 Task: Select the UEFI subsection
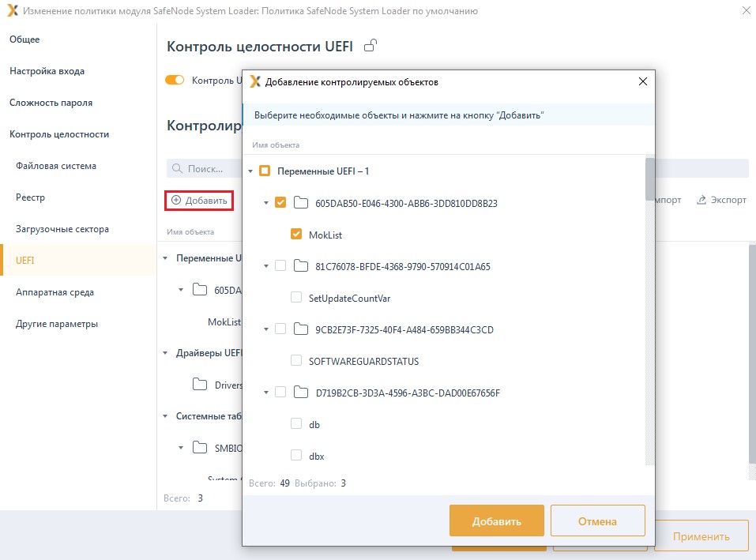click(x=78, y=260)
